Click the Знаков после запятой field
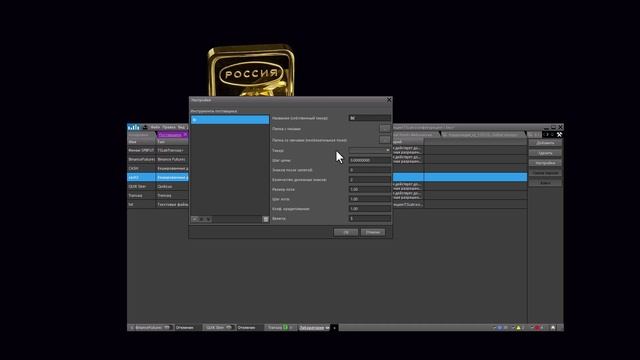 click(369, 170)
